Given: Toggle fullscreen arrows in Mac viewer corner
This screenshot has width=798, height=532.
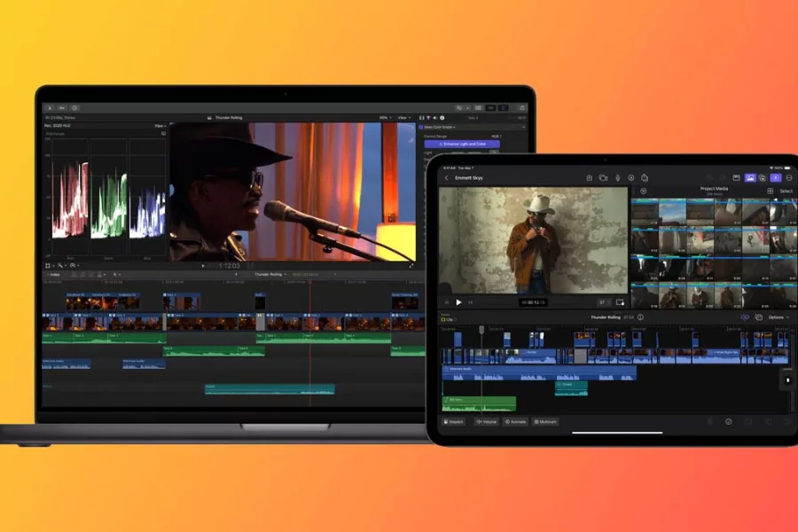Looking at the screenshot, I should click(411, 265).
